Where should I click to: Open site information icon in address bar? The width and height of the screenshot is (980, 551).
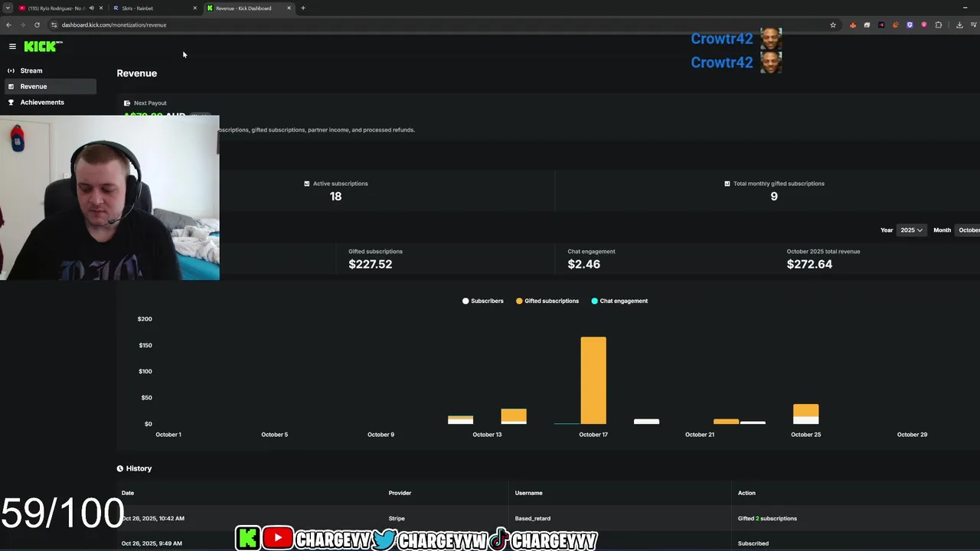pyautogui.click(x=54, y=24)
